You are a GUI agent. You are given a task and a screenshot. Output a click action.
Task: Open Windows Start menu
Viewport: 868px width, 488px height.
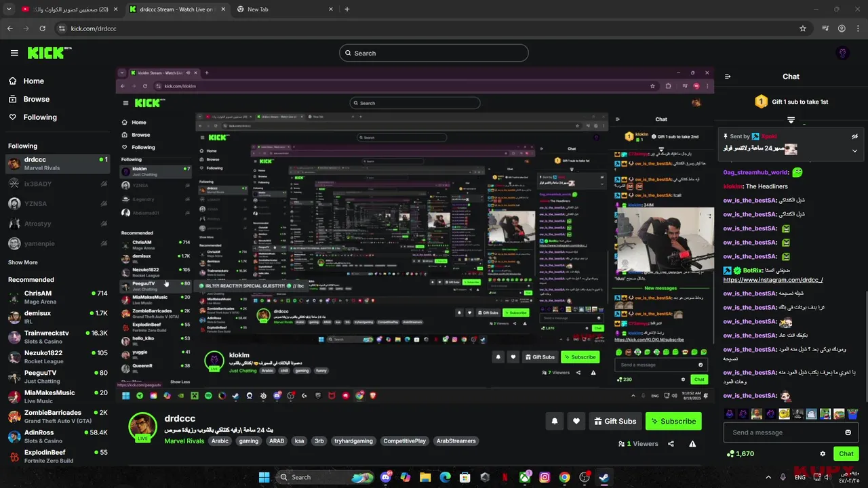(264, 477)
